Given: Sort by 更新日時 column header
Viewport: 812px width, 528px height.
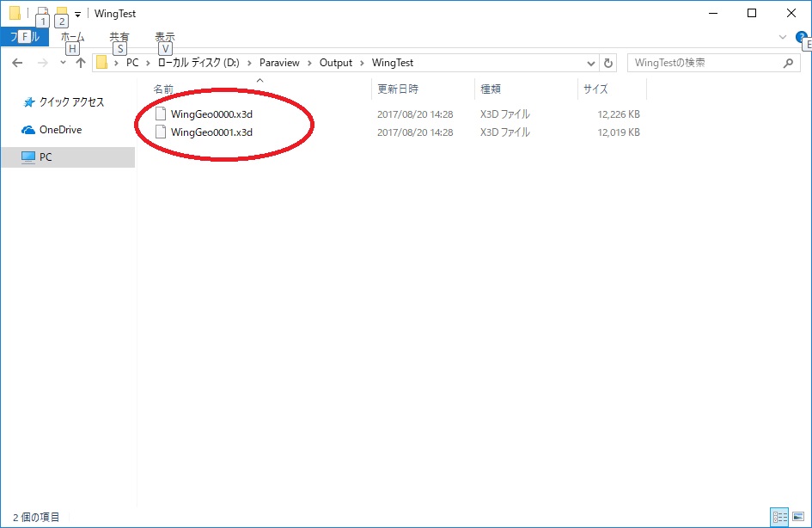Looking at the screenshot, I should click(398, 89).
